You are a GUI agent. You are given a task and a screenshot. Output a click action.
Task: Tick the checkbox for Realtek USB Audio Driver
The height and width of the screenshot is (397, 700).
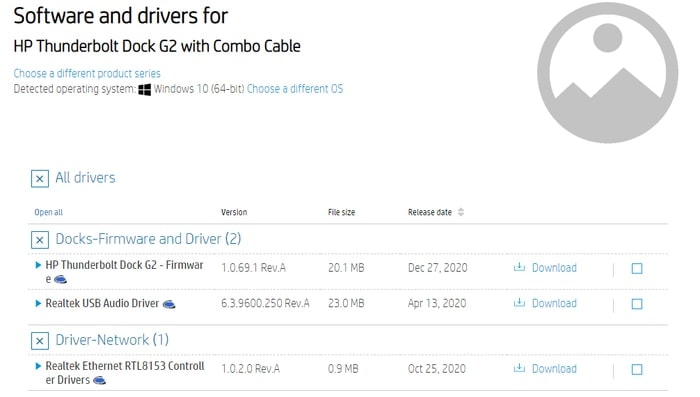tap(637, 304)
